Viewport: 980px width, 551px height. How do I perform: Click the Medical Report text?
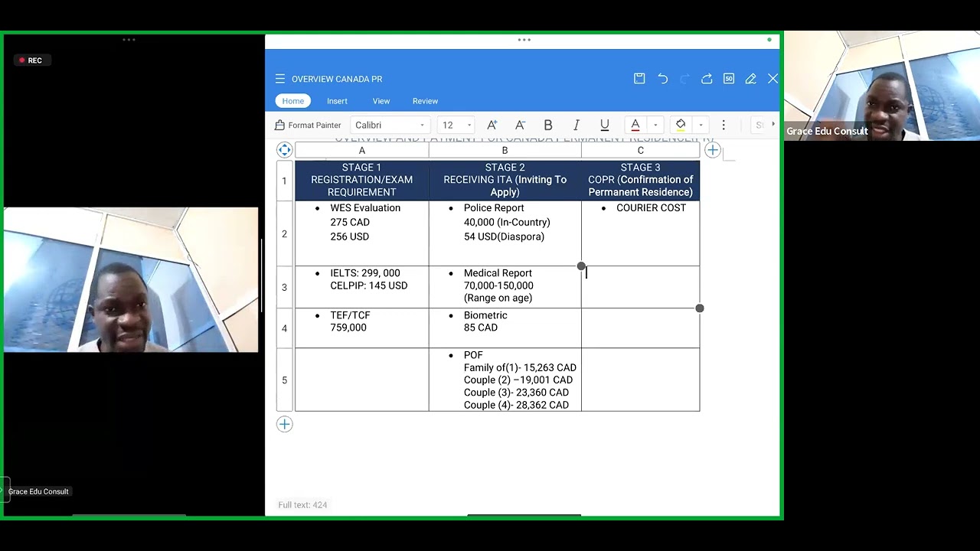pyautogui.click(x=498, y=273)
